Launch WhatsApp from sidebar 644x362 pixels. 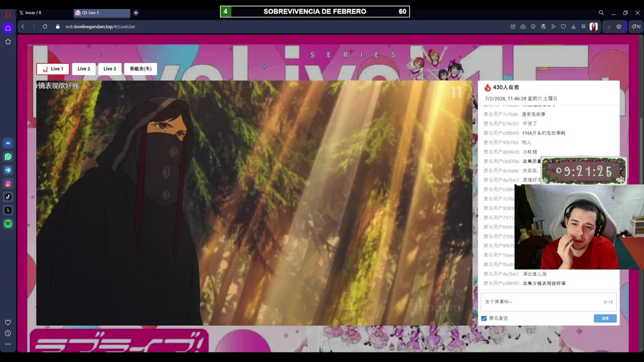coord(8,157)
